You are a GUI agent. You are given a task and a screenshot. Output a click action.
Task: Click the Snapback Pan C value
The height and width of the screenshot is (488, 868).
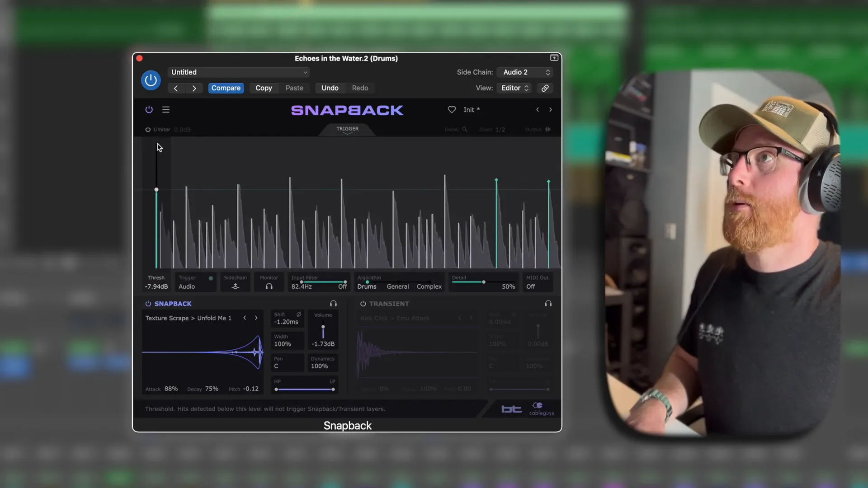coord(276,366)
